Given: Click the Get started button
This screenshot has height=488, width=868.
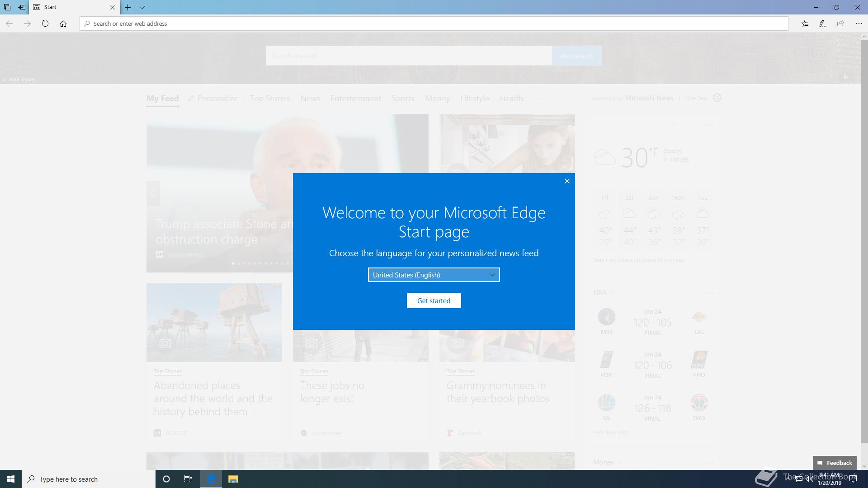Looking at the screenshot, I should (434, 300).
